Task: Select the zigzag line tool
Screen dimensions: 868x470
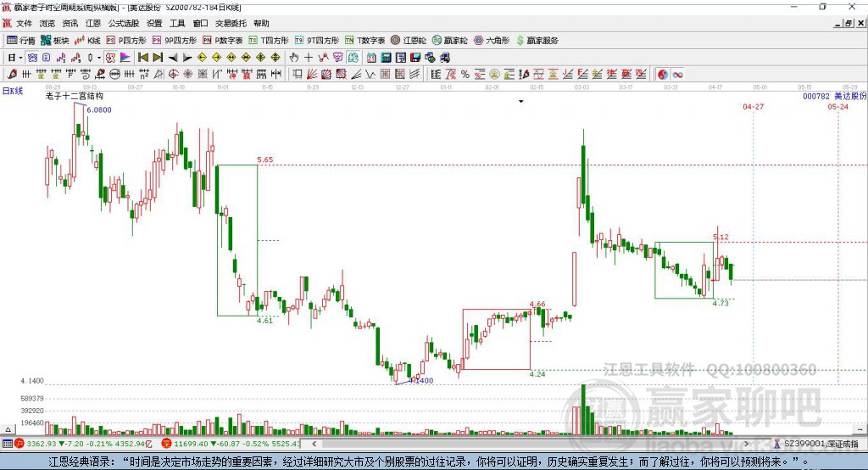Action: [370, 74]
